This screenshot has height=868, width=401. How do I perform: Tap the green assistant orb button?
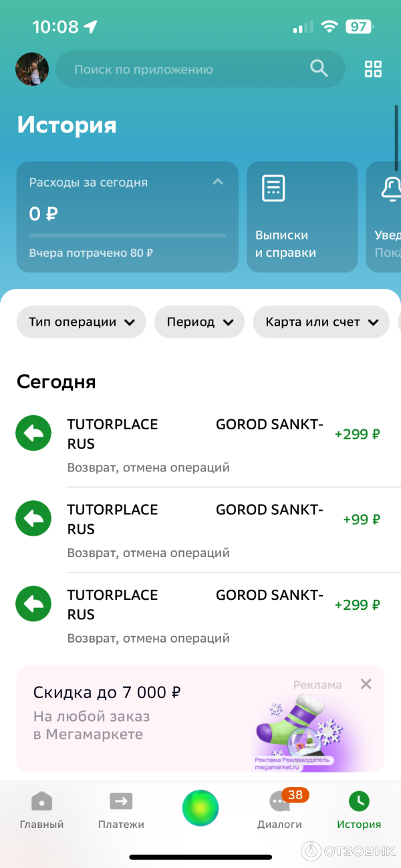pyautogui.click(x=200, y=808)
